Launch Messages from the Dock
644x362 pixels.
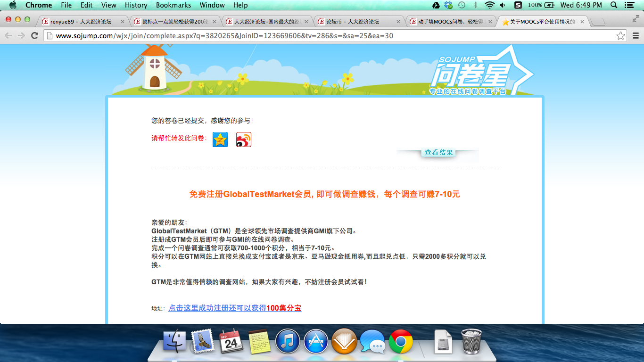click(x=372, y=341)
